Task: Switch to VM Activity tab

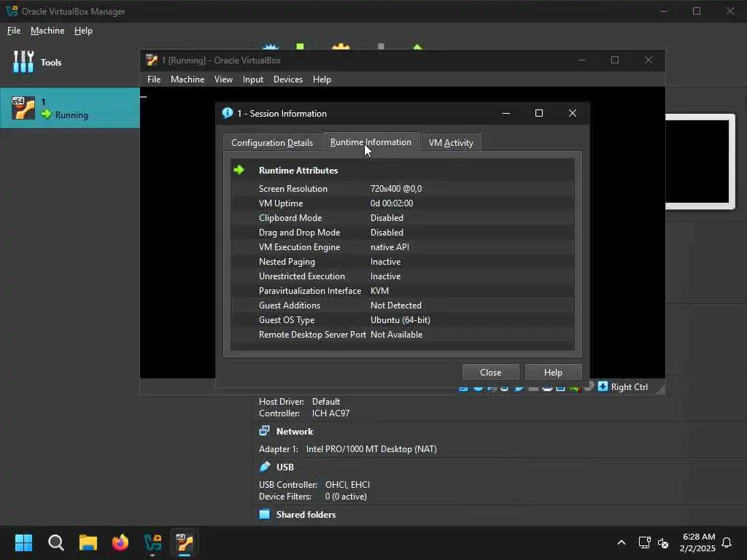Action: tap(451, 142)
